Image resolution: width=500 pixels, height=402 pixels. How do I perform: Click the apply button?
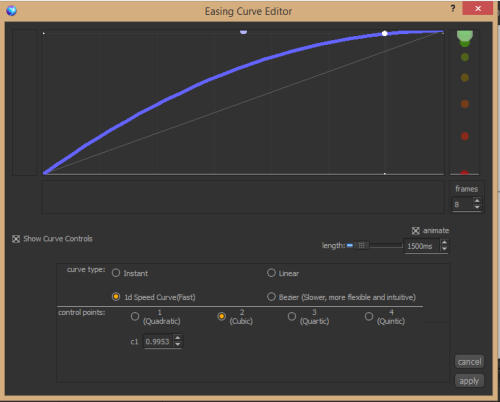coord(469,381)
